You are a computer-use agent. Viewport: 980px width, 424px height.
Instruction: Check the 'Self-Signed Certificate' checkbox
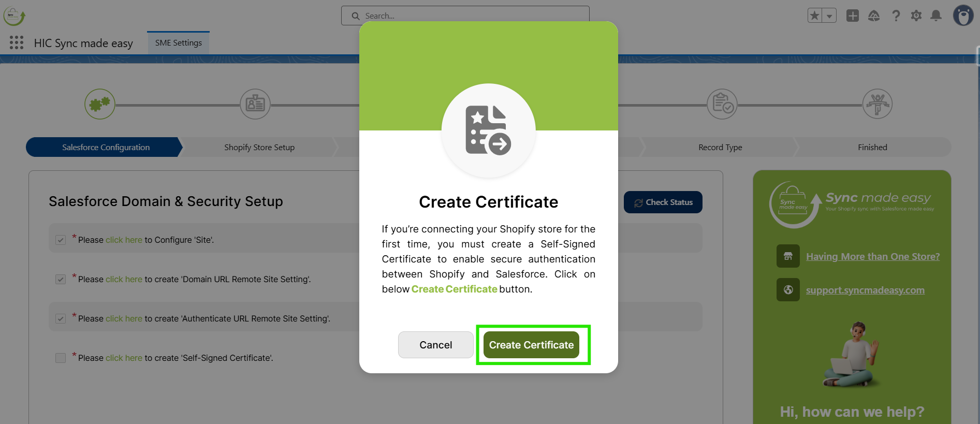click(61, 358)
